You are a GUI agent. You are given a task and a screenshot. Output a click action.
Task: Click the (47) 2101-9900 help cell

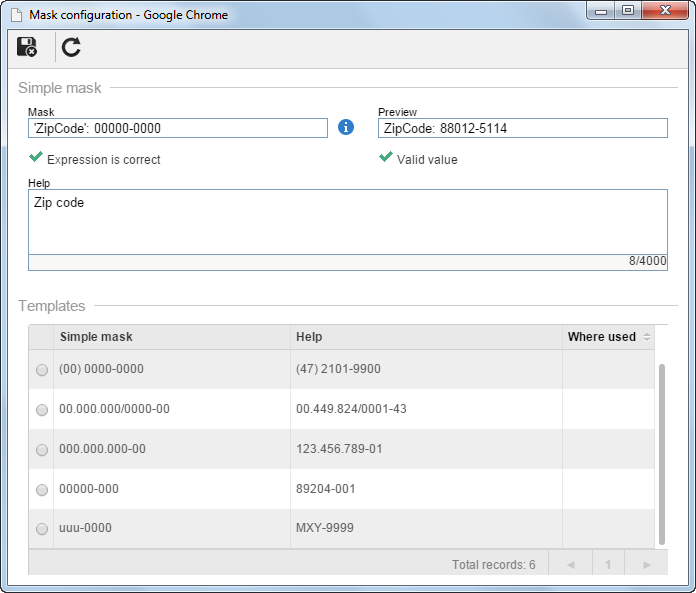point(426,369)
